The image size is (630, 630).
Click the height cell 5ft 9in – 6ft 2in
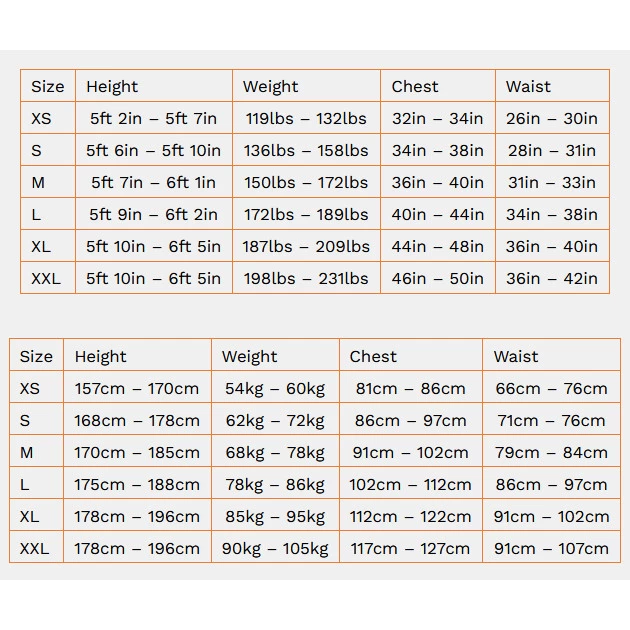tap(153, 214)
